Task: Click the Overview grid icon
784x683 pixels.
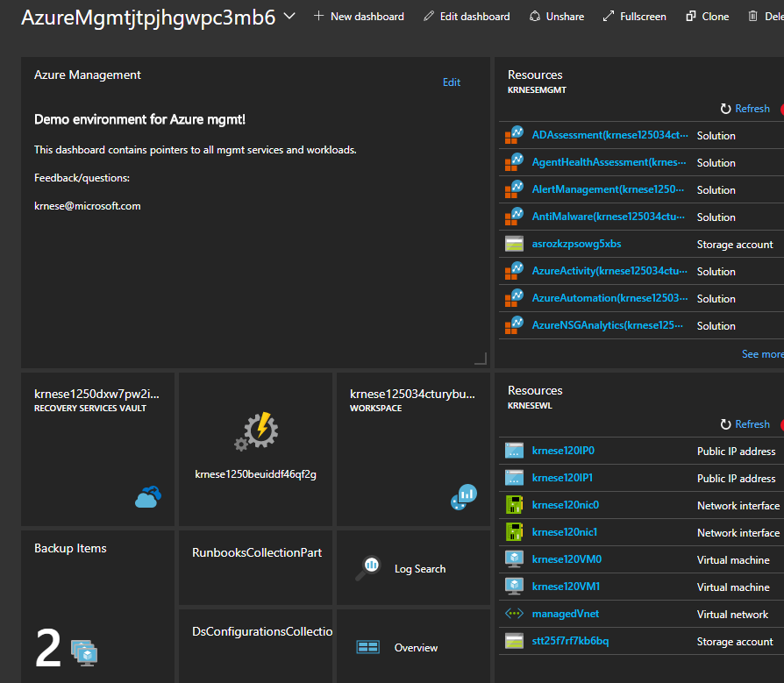Action: (368, 647)
